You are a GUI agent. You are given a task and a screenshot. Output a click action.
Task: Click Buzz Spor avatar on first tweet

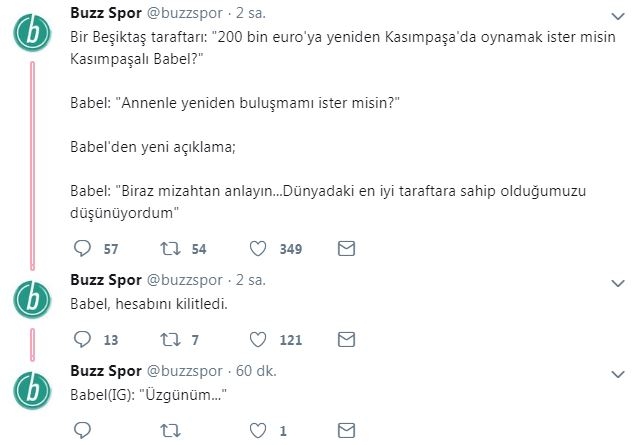(33, 33)
